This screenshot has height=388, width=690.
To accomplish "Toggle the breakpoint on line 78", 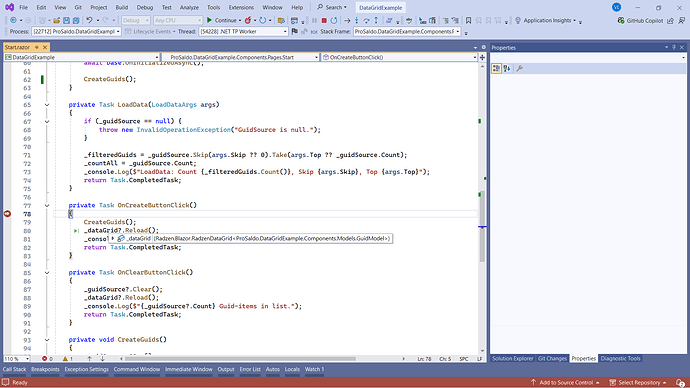I will [x=7, y=214].
